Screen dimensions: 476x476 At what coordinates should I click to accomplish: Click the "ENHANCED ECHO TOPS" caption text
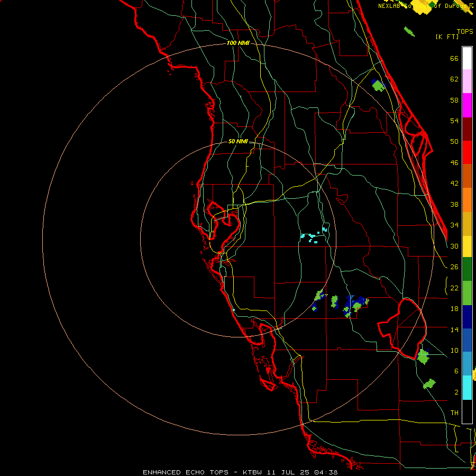[x=186, y=472]
